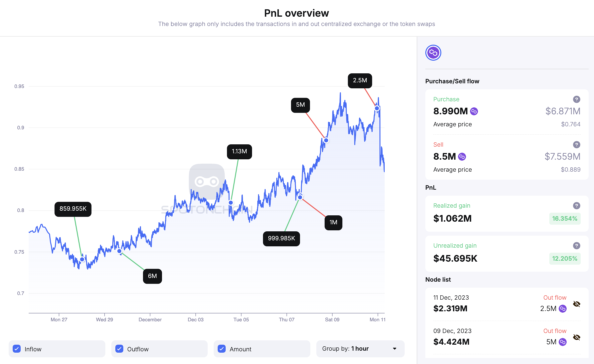This screenshot has height=364, width=594.
Task: Click the token icon next to Sell 8.5M
Action: point(462,156)
